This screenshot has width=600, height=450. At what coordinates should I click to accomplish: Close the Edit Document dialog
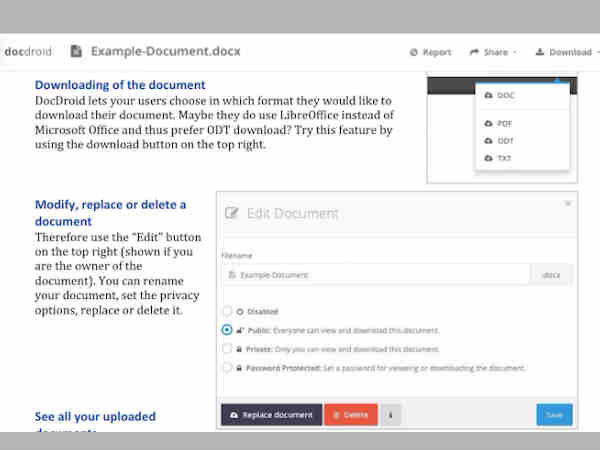[568, 203]
